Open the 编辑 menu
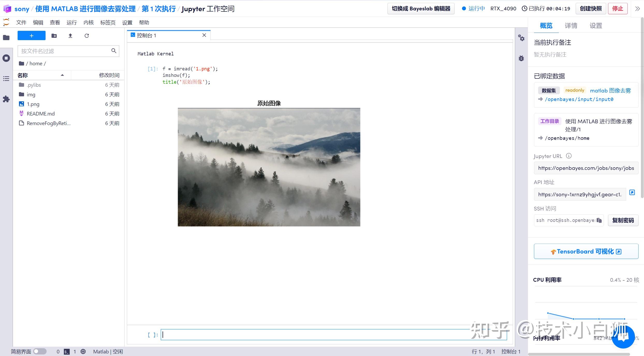This screenshot has height=356, width=644. click(38, 23)
